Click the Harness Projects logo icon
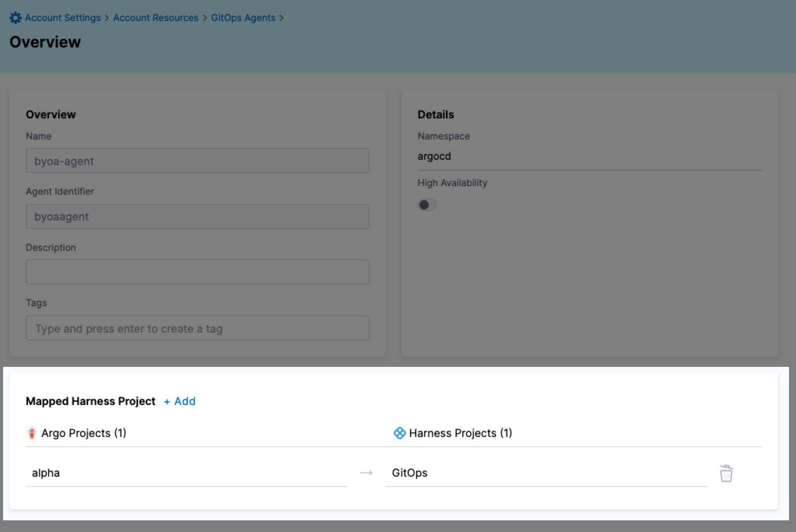Screen dimensions: 796x532 pos(400,433)
